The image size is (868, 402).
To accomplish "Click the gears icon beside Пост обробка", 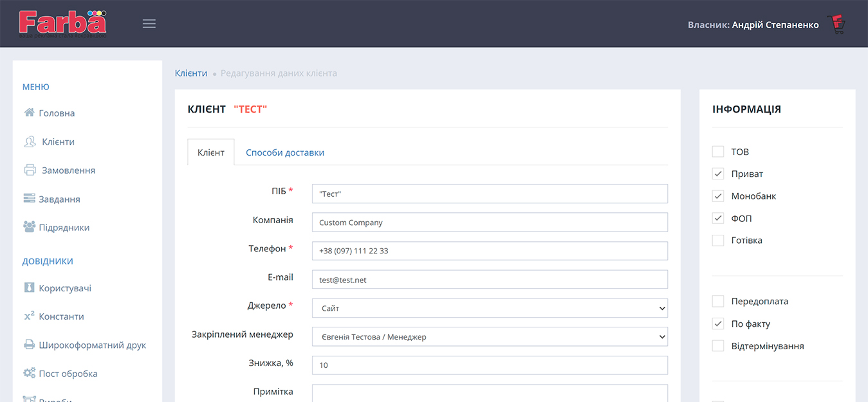I will [x=29, y=373].
